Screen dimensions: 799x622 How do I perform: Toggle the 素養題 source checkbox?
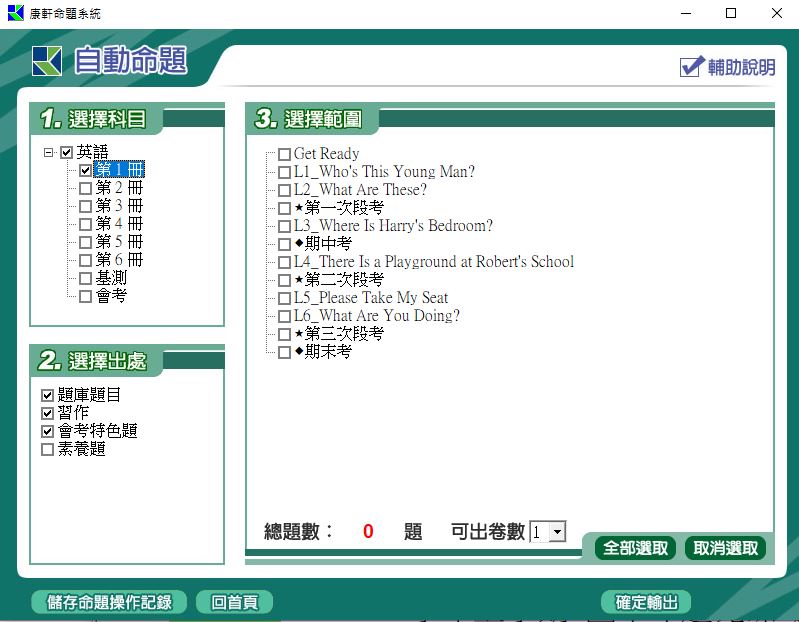pos(47,450)
